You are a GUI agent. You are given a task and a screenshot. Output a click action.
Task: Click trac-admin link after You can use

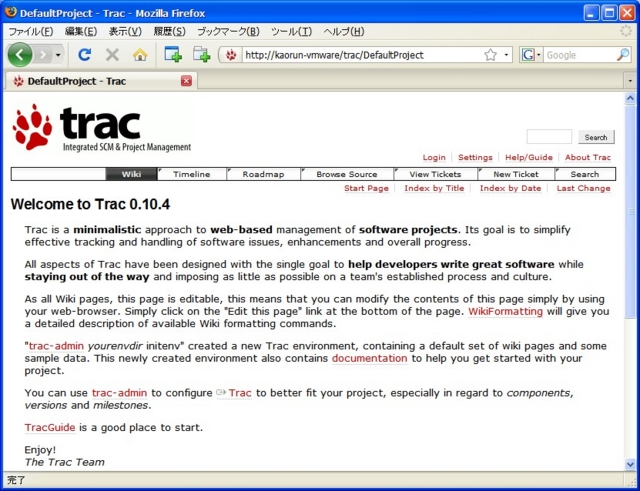[x=119, y=393]
